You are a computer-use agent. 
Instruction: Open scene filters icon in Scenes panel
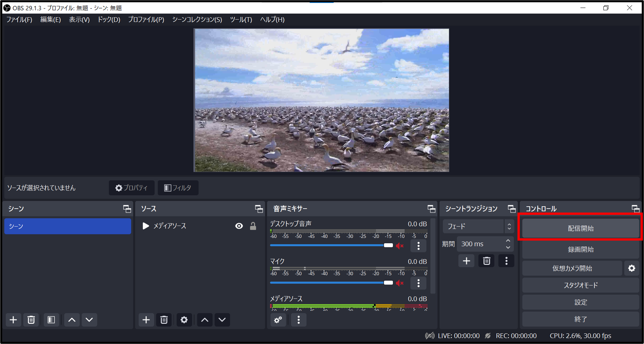tap(51, 320)
